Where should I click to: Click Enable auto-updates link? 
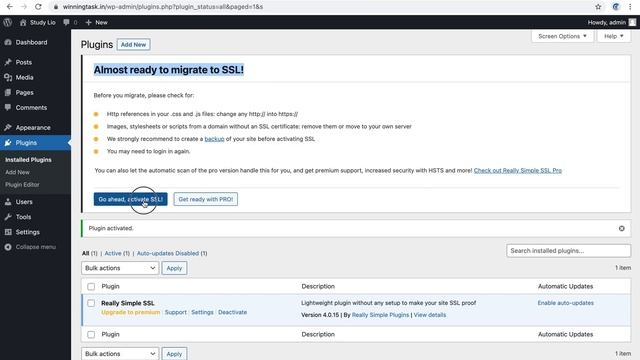click(566, 303)
